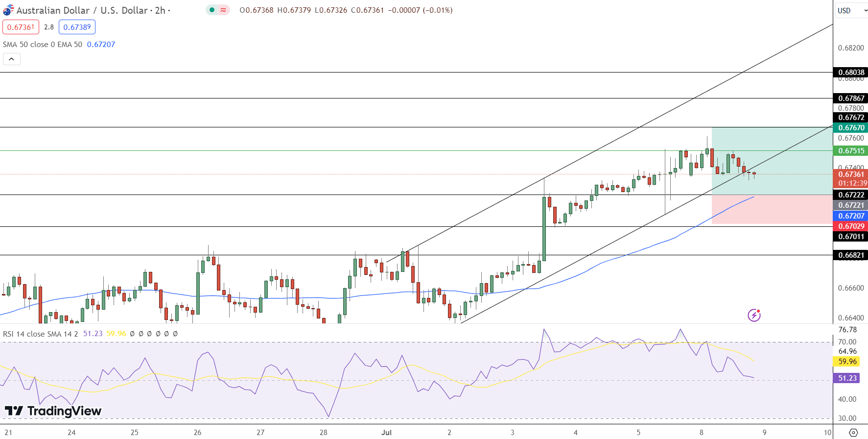The height and width of the screenshot is (439, 868).
Task: Open chart settings gear icon
Action: tap(853, 433)
